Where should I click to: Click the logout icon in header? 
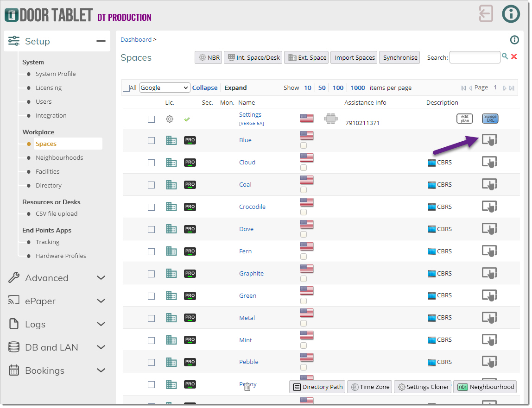coord(486,13)
